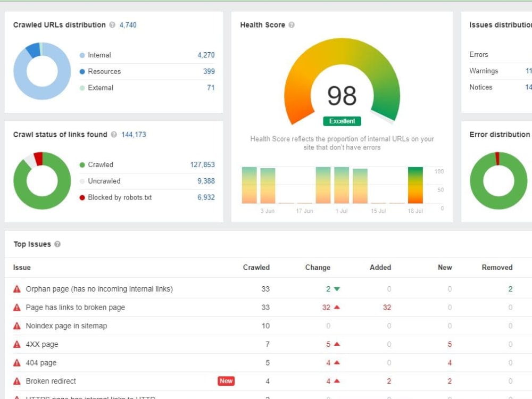Click the Excellent health badge
This screenshot has width=532, height=399.
(x=342, y=121)
